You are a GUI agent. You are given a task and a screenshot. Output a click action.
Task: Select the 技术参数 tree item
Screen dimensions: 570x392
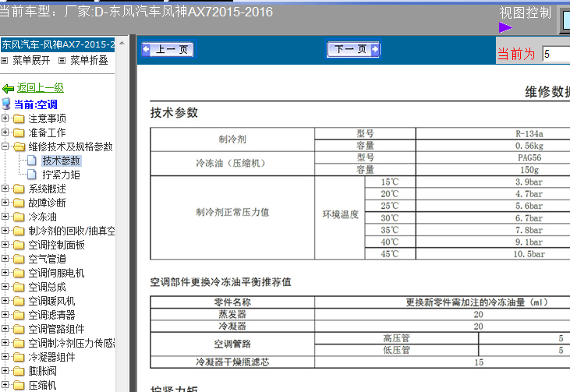(61, 161)
